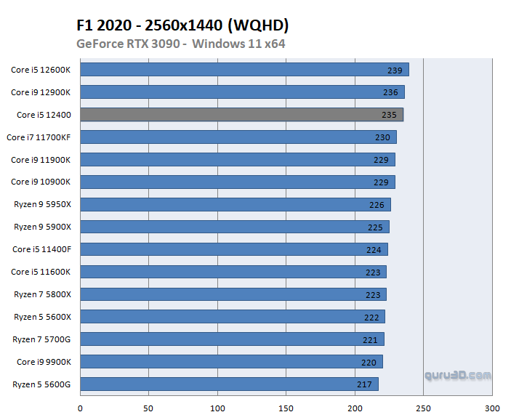
Task: Select the 'Core i9 11900K' label
Action: 41,160
